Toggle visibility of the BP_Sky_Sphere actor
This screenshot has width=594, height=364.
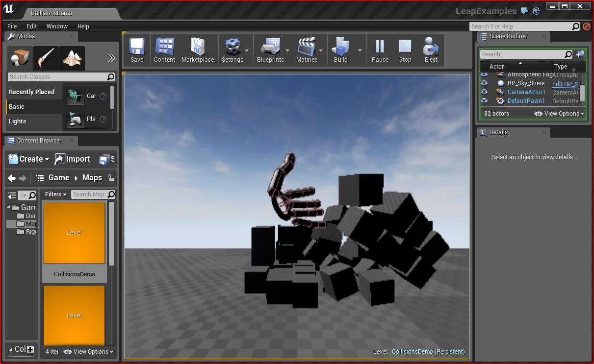click(485, 83)
